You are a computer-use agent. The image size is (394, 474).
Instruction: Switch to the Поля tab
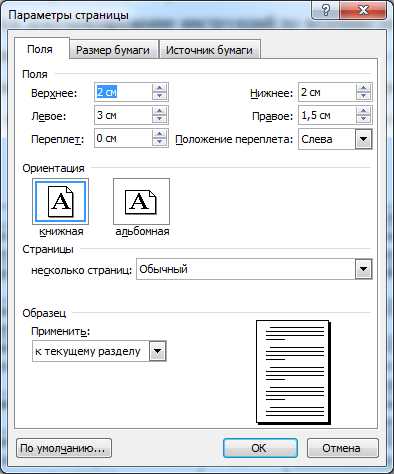pyautogui.click(x=40, y=49)
